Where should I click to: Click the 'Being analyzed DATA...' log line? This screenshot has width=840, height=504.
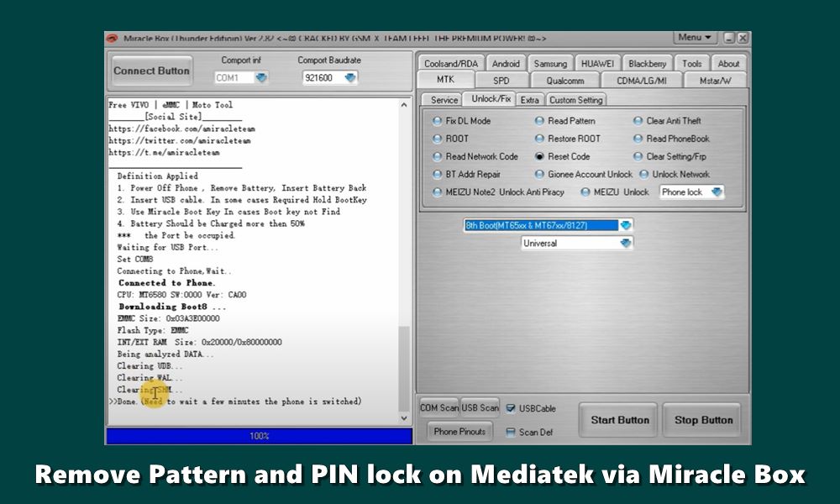pos(165,354)
